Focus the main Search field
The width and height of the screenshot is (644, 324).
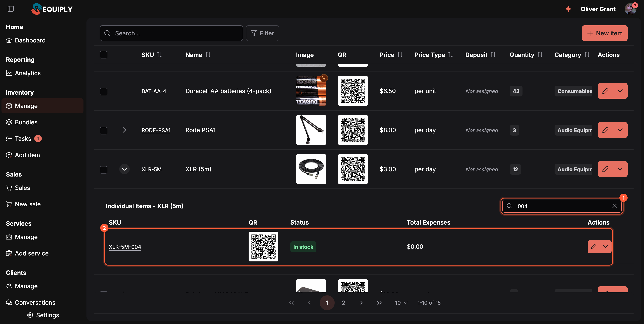(x=171, y=33)
